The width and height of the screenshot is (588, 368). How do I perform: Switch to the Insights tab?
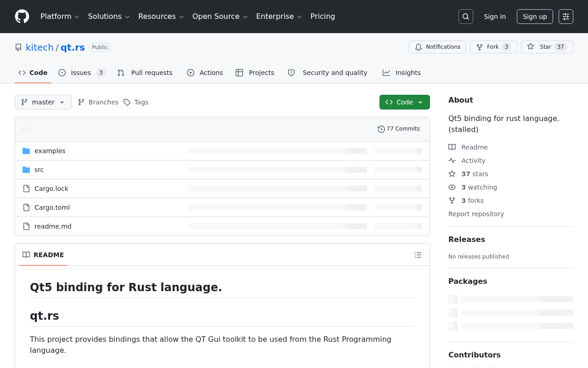click(x=402, y=73)
